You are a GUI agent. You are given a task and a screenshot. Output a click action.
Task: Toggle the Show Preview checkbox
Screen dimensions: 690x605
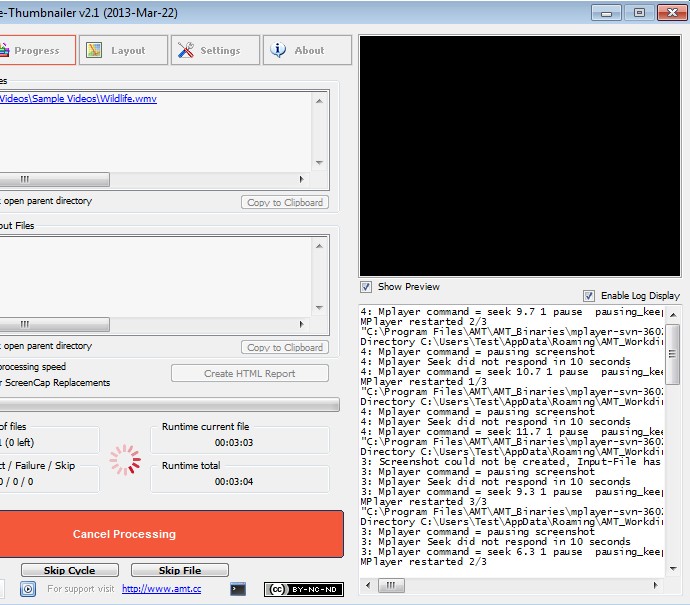(366, 287)
